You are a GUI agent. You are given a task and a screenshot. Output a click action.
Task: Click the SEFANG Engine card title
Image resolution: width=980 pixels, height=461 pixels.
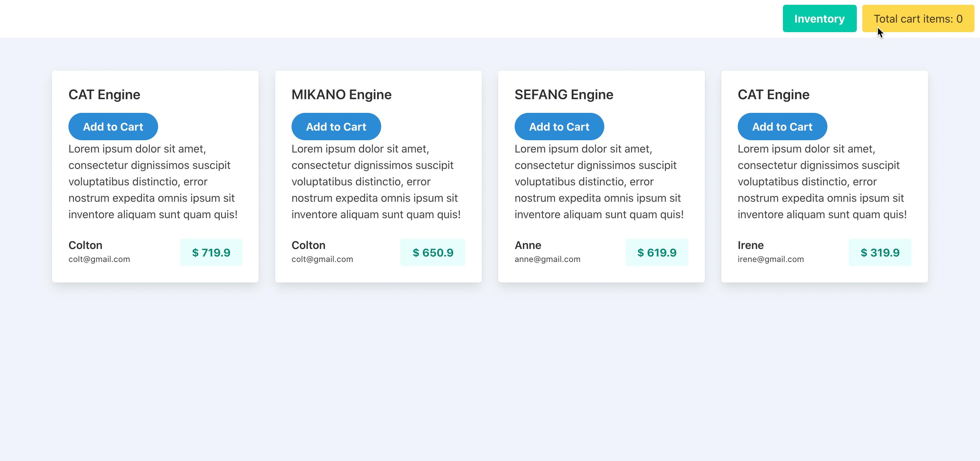(x=564, y=94)
